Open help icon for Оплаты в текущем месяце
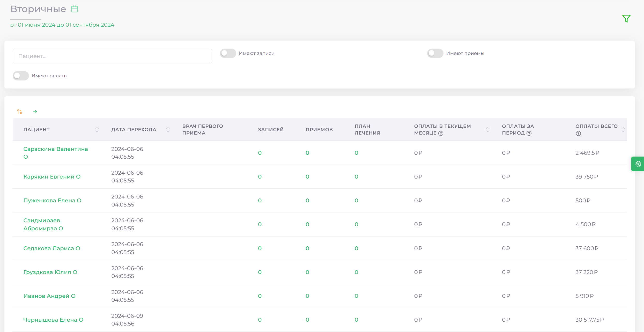The width and height of the screenshot is (644, 332). click(x=441, y=133)
